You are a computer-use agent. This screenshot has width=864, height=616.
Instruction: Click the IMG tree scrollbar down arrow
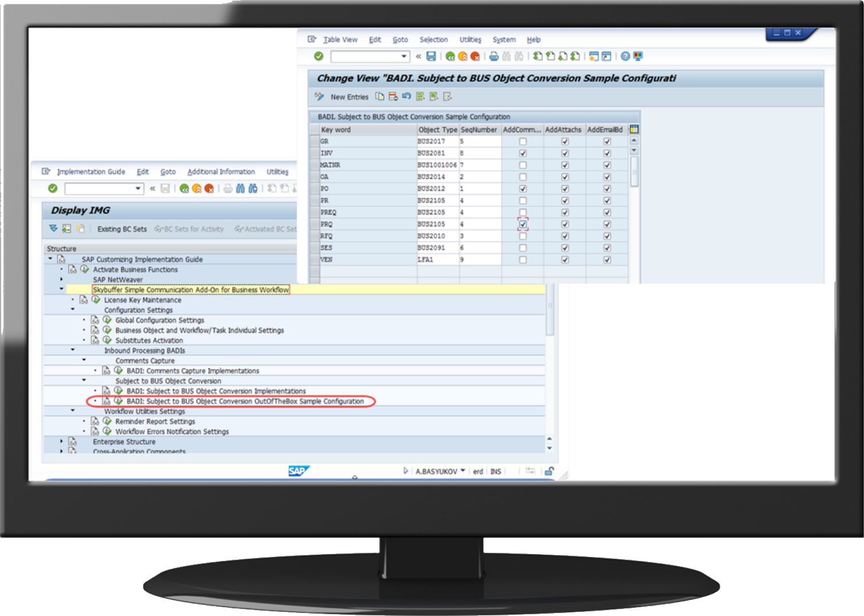(550, 448)
